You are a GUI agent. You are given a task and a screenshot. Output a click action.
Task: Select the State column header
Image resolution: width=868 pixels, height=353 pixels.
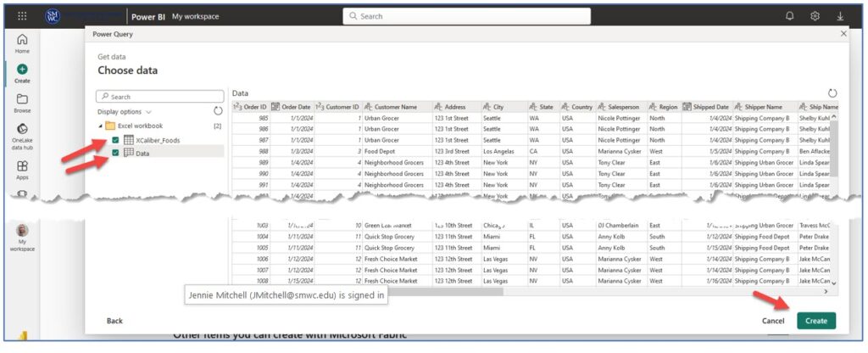(x=543, y=107)
